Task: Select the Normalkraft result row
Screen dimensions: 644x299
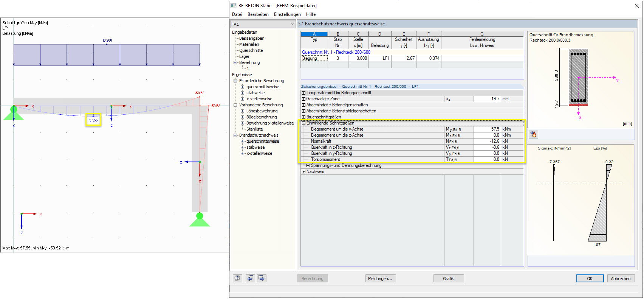Action: click(x=412, y=141)
